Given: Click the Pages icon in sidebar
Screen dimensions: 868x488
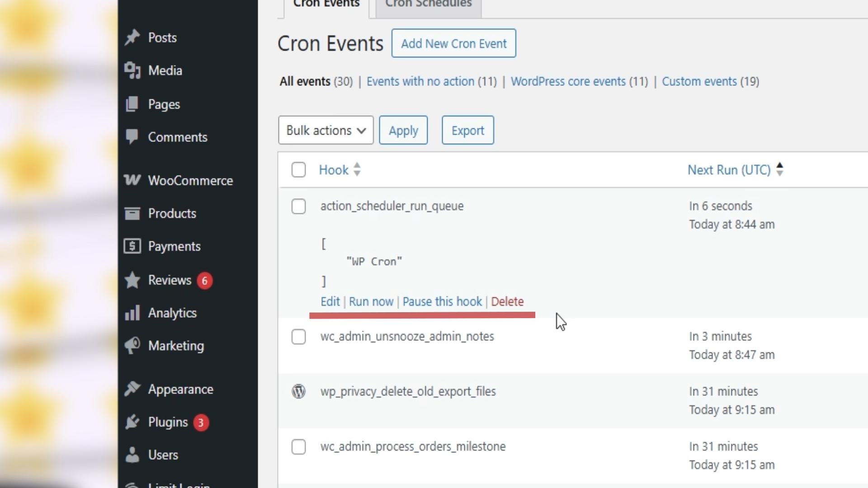Looking at the screenshot, I should point(132,104).
